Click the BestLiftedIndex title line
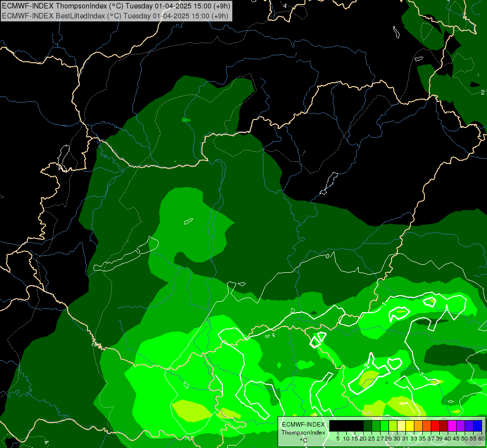This screenshot has height=448, width=487. coord(115,15)
